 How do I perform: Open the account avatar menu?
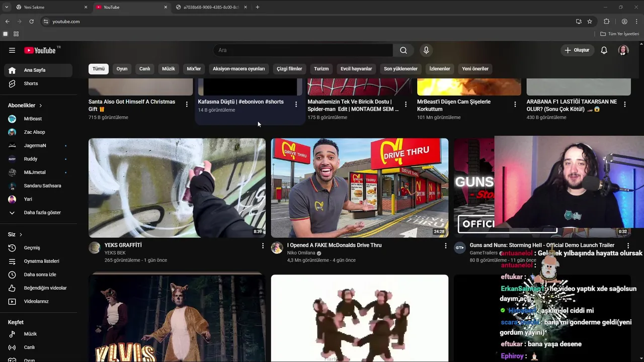(623, 50)
